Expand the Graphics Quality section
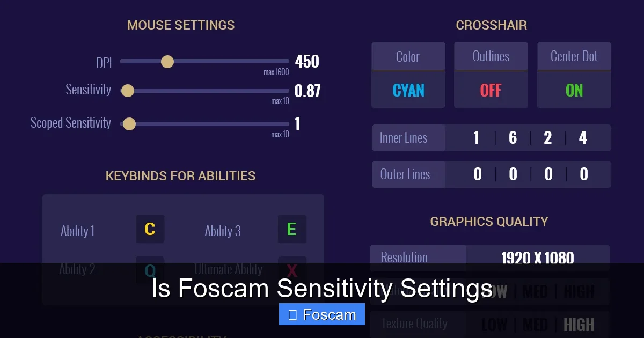Viewport: 644px width, 338px height. pyautogui.click(x=489, y=221)
